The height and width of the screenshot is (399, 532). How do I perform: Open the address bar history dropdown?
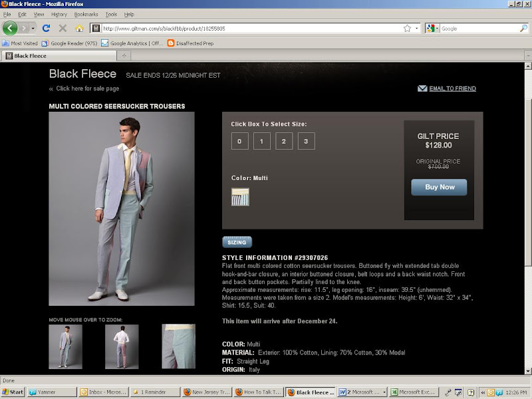click(417, 29)
